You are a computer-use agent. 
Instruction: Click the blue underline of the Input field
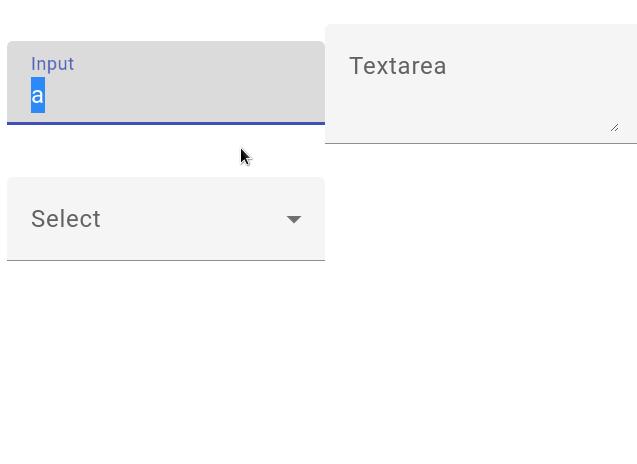tap(166, 123)
